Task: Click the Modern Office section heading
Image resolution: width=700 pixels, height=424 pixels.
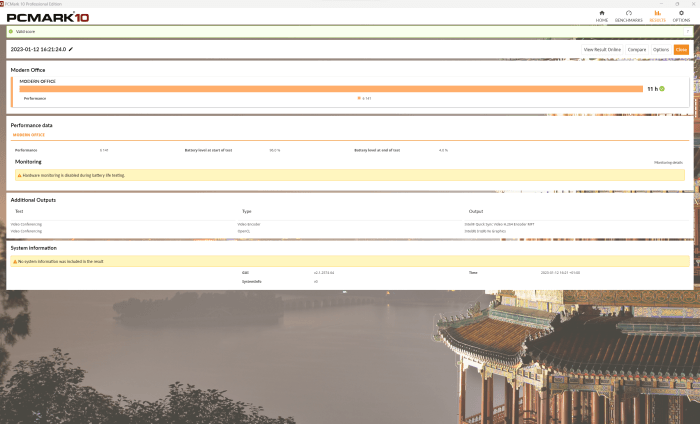Action: tap(28, 70)
